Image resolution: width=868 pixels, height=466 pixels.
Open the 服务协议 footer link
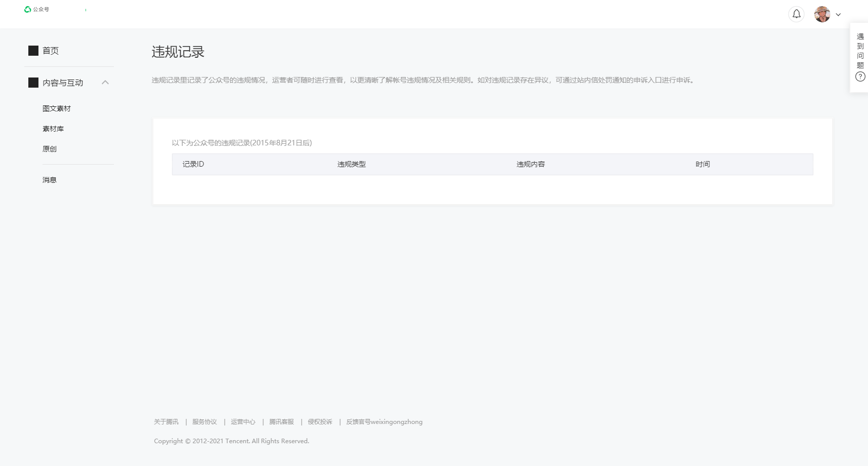pyautogui.click(x=204, y=422)
